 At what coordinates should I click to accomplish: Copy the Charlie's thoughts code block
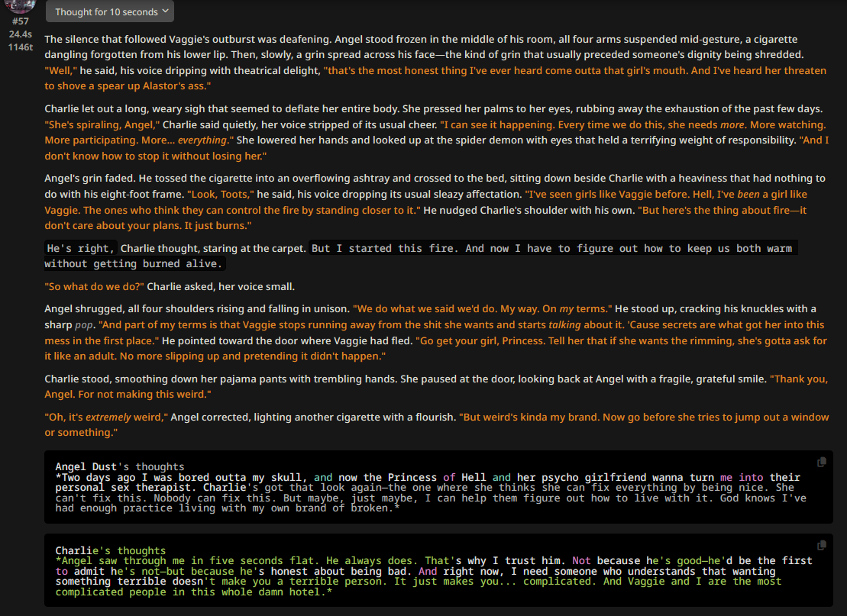(822, 546)
